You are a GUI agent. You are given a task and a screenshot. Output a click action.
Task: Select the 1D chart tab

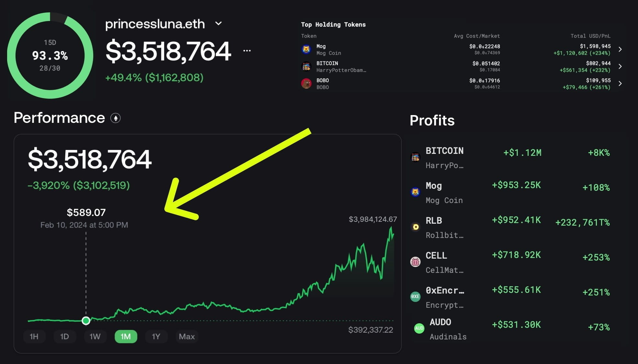point(65,337)
